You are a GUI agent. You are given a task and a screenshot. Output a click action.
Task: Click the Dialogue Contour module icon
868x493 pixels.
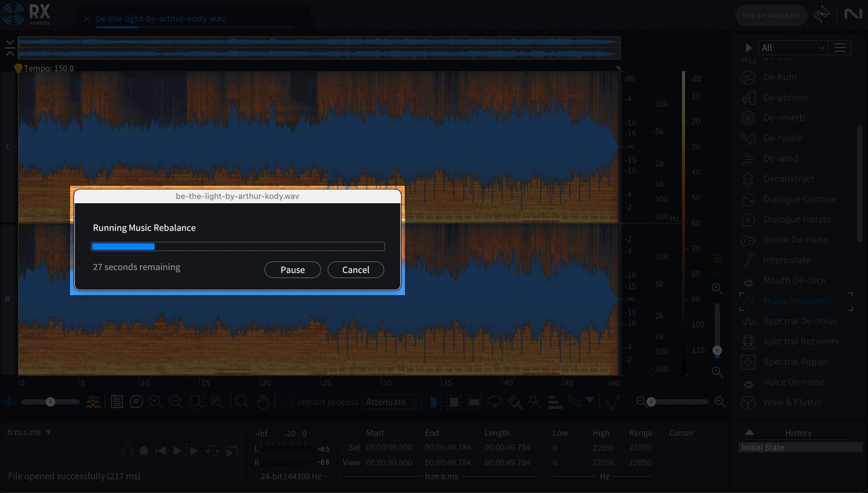(x=748, y=199)
